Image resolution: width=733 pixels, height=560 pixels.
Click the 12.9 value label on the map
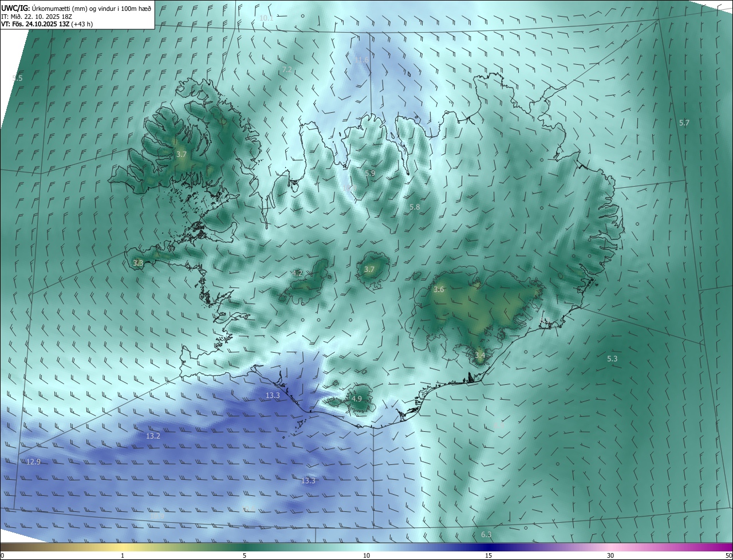click(x=34, y=462)
